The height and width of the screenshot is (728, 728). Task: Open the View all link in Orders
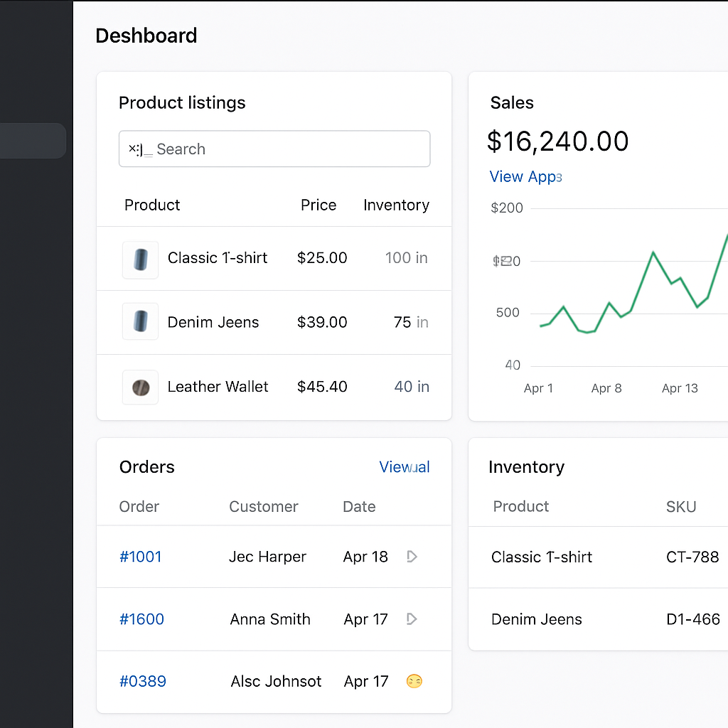[x=405, y=466]
